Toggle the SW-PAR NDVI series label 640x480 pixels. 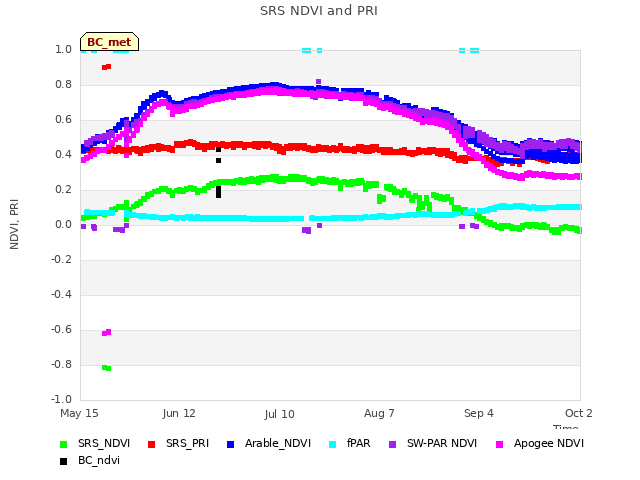[442, 444]
